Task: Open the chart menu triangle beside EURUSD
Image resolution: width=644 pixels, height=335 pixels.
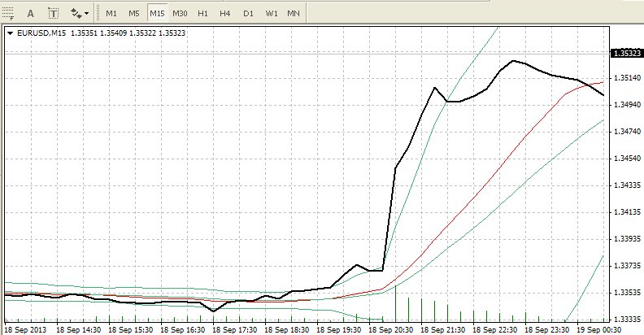Action: click(x=11, y=33)
